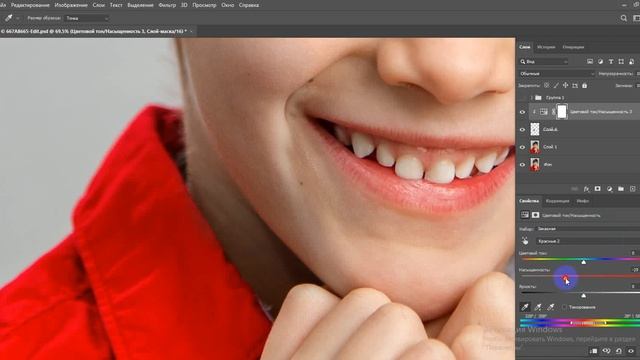Select the Слой 1 layer thumbnail

pos(535,147)
